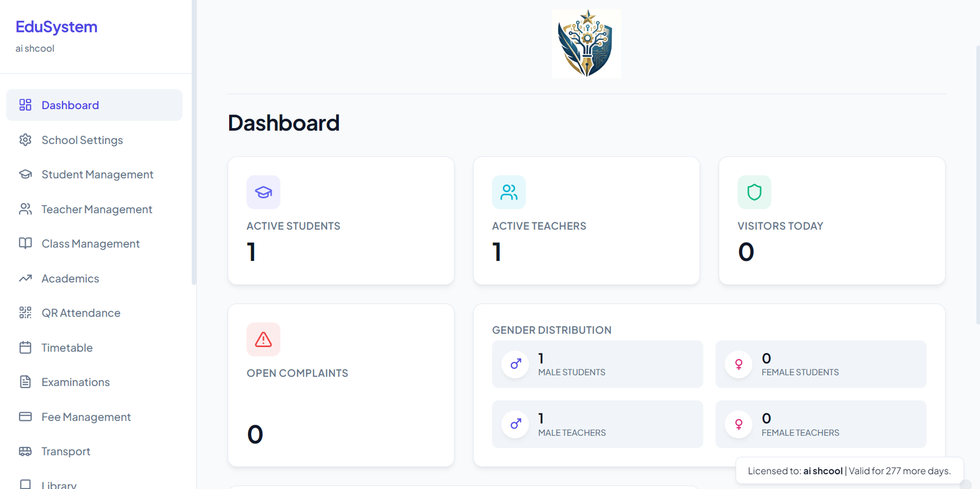Click the Open Complaints warning triangle icon
Viewport: 980px width, 489px height.
263,339
